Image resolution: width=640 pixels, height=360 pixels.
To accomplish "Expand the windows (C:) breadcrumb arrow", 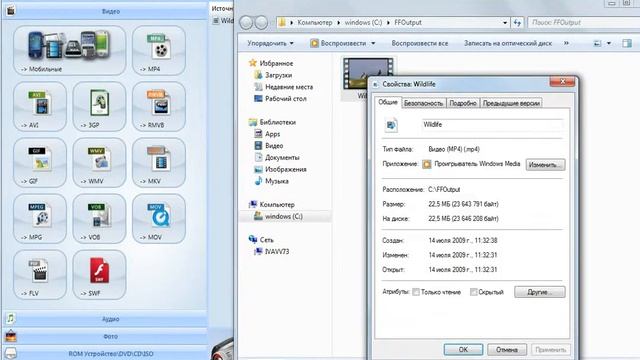I will tap(388, 22).
